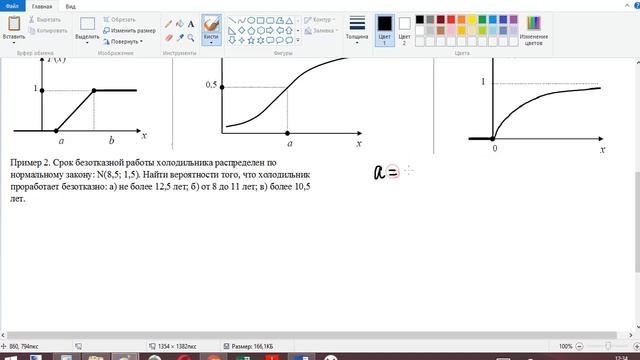
Task: Select the Magnifier tool
Action: coord(191,38)
